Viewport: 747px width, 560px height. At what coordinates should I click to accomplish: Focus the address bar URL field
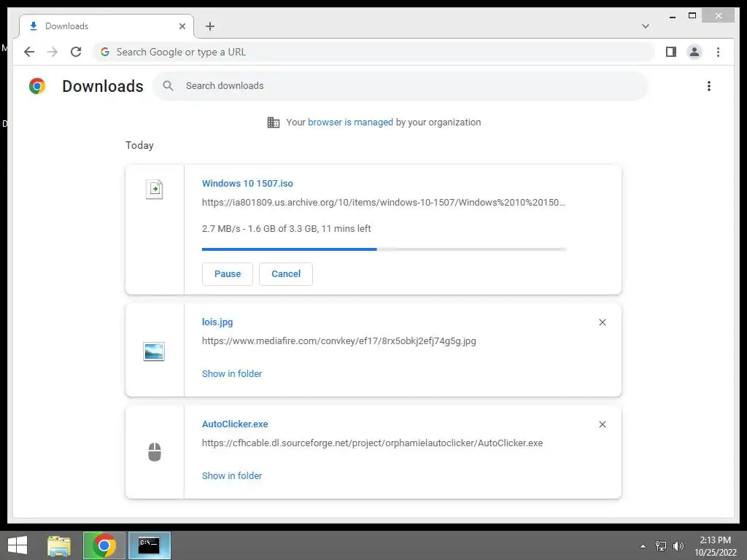coord(374,52)
